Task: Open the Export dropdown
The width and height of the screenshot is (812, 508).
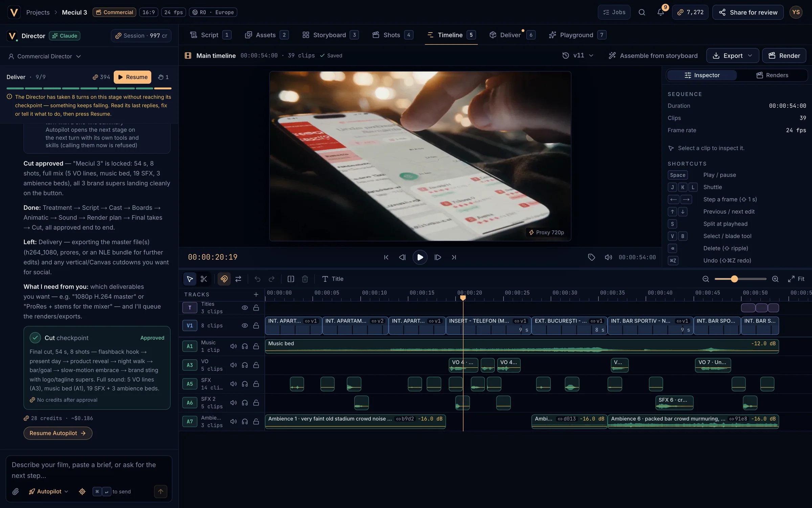Action: [732, 56]
